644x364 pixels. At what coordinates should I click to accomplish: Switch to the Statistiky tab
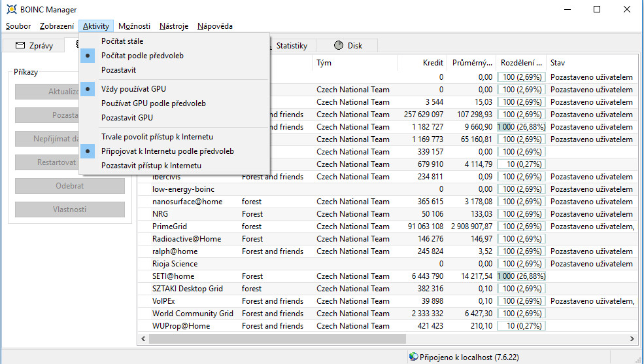click(292, 45)
